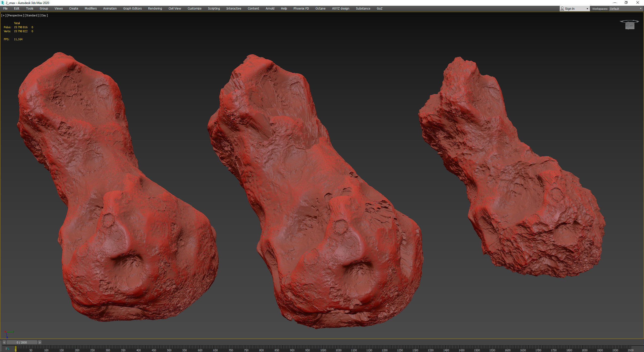
Task: Open the Octane menu
Action: pyautogui.click(x=320, y=9)
